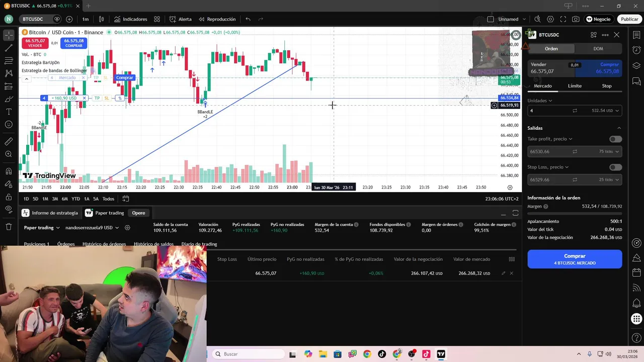This screenshot has width=644, height=362.
Task: Open the 1m interval dropdown
Action: 86,19
